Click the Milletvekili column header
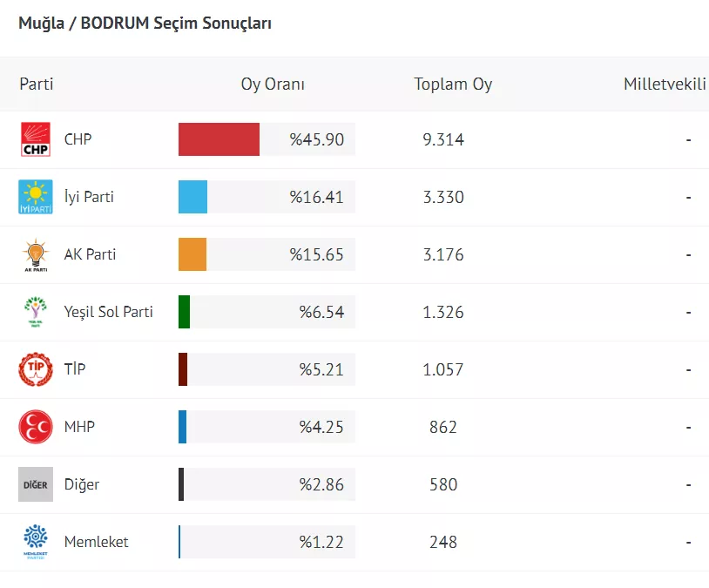The height and width of the screenshot is (588, 709). tap(665, 84)
